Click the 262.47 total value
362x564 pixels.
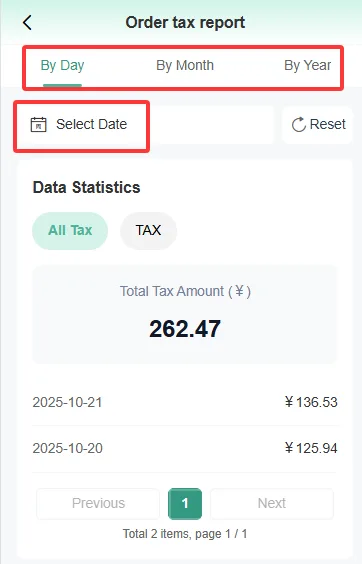click(x=185, y=329)
